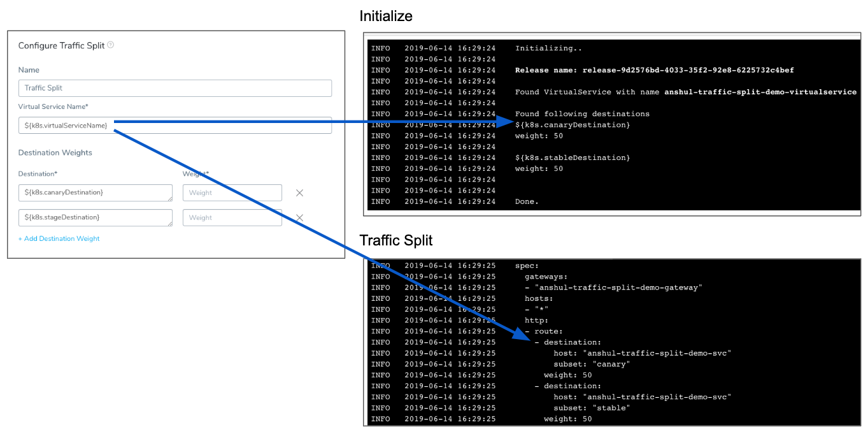
Task: Select the subset: "canary" log line
Action: (592, 364)
